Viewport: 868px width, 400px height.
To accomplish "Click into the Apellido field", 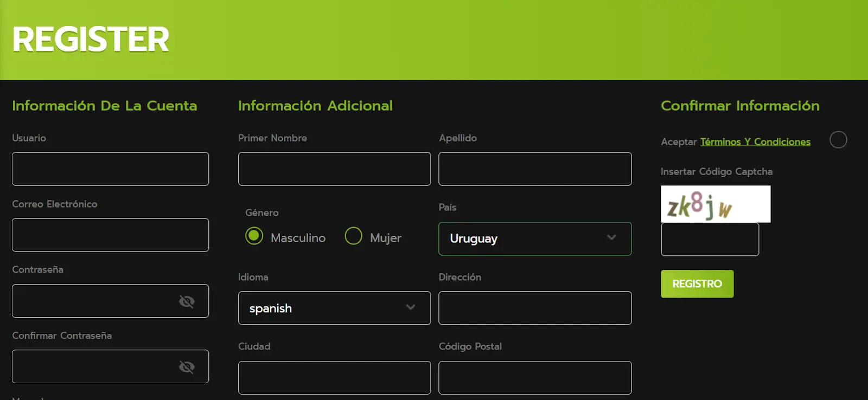I will pos(535,169).
